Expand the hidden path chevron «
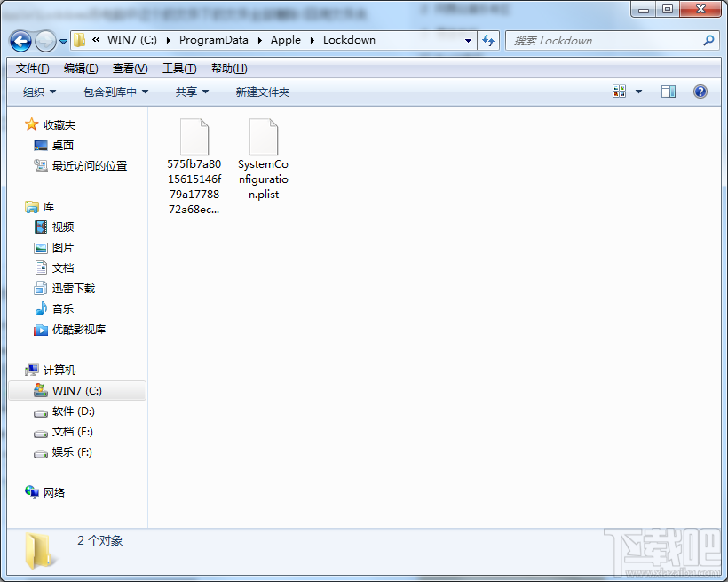The image size is (728, 582). 96,40
